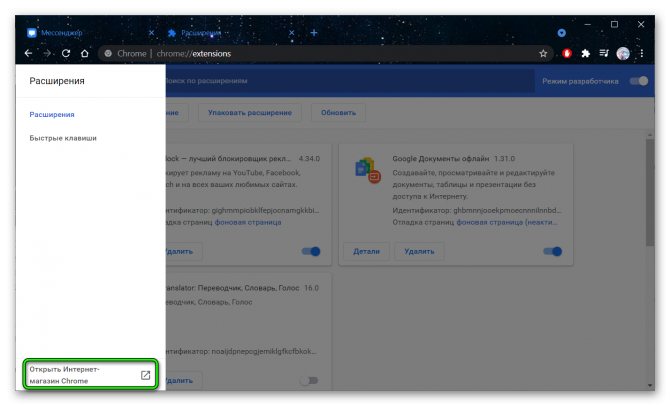Switch to the Мессенджер tab
Viewport: 670px width, 406px height.
click(x=62, y=33)
